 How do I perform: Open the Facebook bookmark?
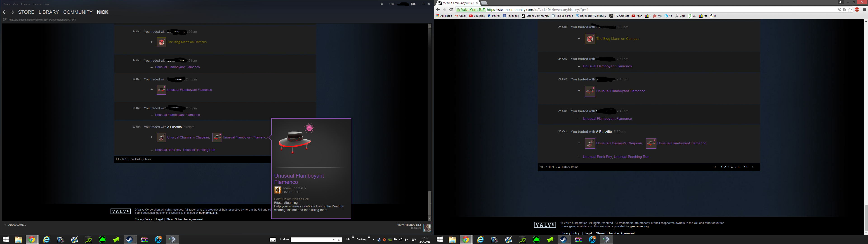tap(511, 16)
